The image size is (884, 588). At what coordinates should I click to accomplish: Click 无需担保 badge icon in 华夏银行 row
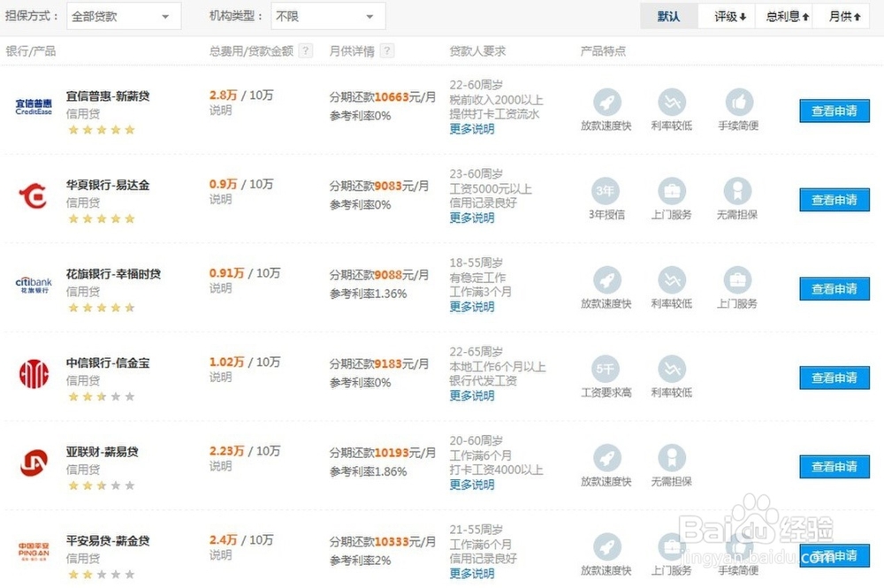click(737, 191)
